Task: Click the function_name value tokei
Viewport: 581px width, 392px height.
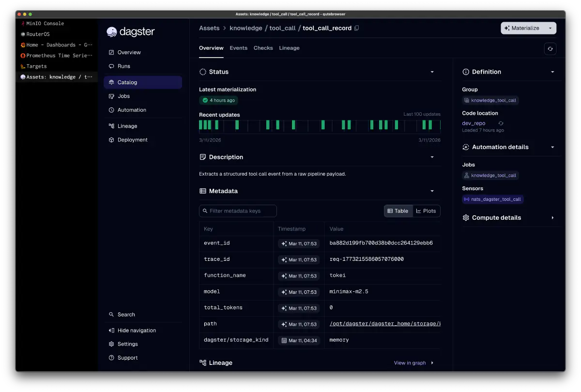Action: pos(337,275)
